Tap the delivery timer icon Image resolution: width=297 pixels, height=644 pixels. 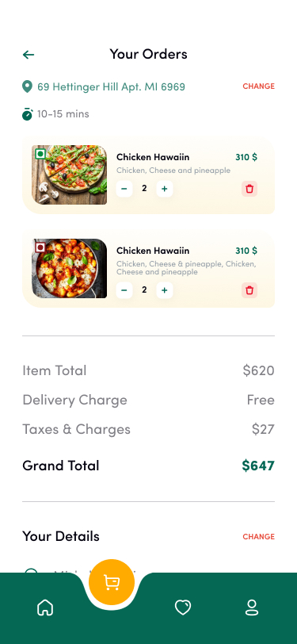point(27,113)
